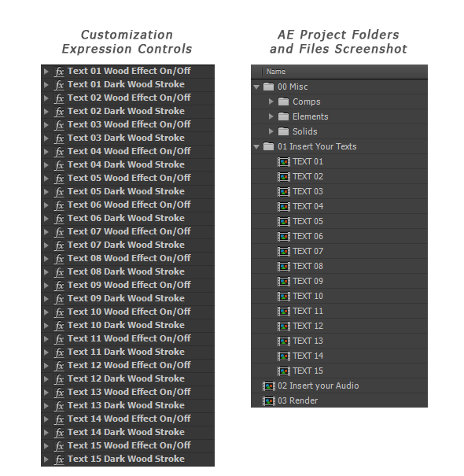Select the 'TEXT 06' item name

click(x=308, y=237)
